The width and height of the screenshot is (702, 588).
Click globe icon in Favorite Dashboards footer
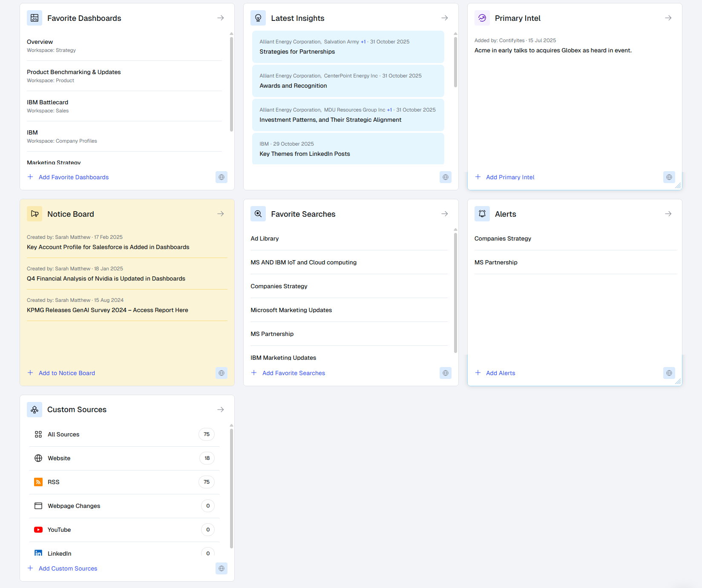click(222, 177)
